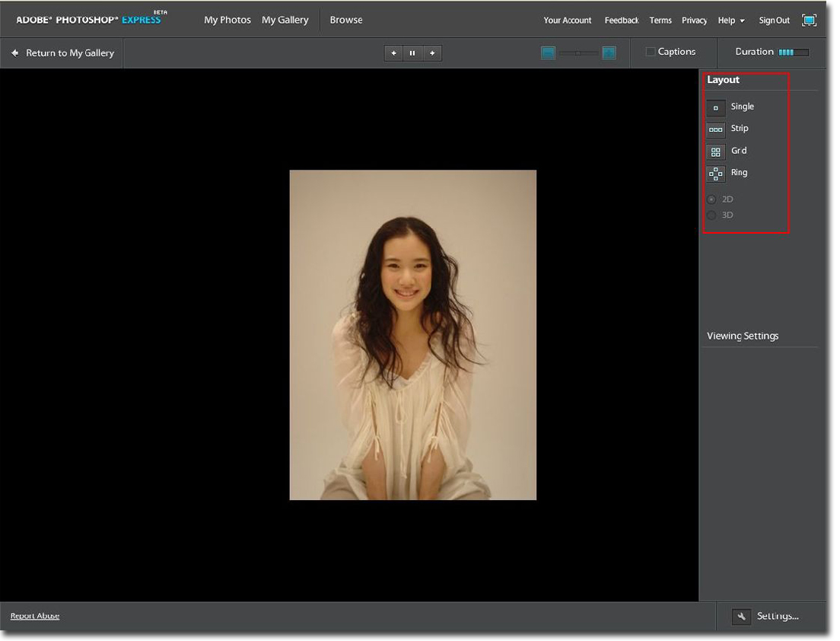
Task: Adjust the image size slider
Action: click(578, 53)
